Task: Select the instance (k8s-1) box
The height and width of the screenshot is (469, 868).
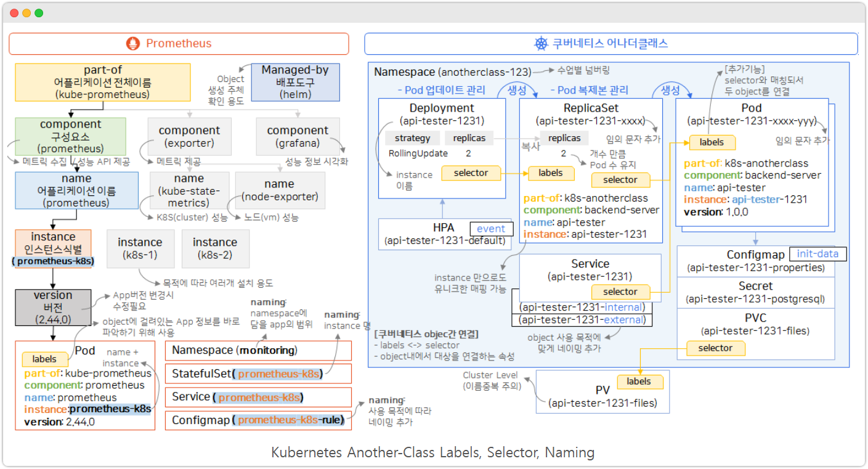Action: pos(140,249)
